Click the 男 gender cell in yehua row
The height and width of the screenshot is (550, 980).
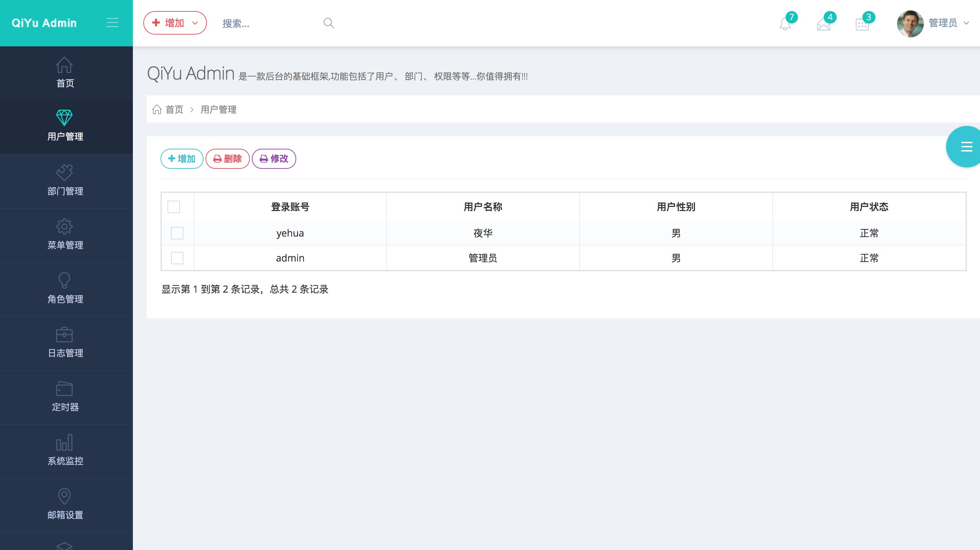tap(676, 233)
